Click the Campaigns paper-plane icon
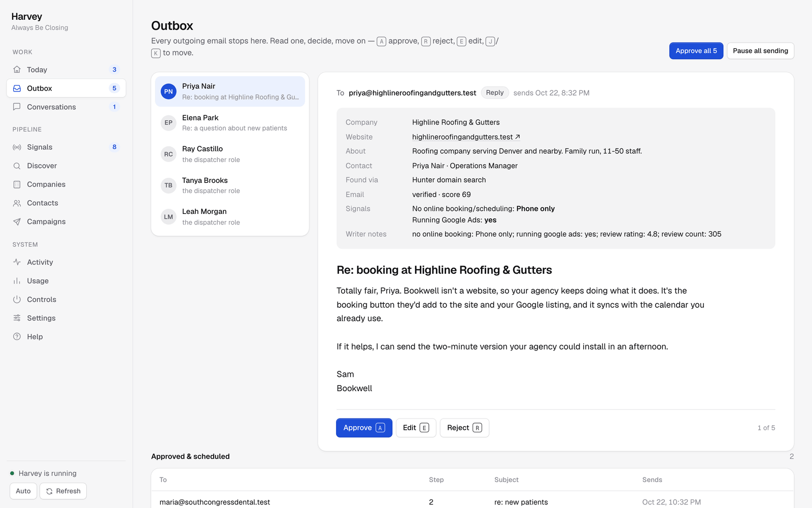The height and width of the screenshot is (508, 812). 17,221
